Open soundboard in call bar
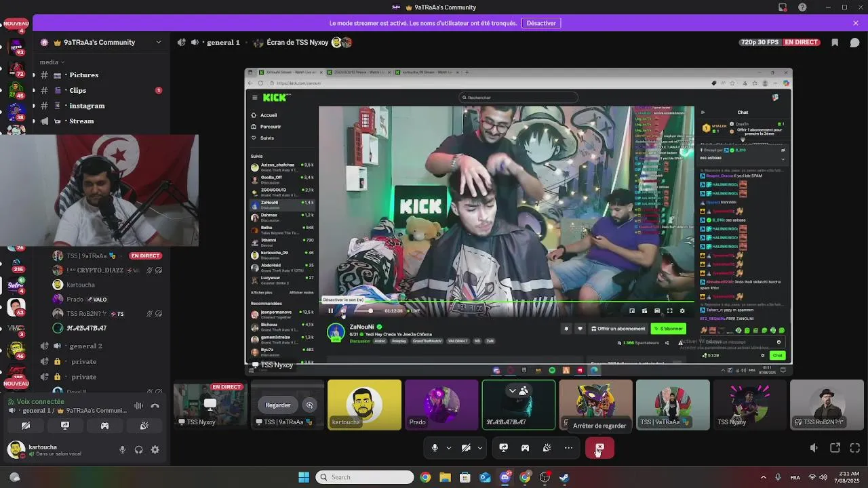The image size is (868, 488). [x=547, y=448]
